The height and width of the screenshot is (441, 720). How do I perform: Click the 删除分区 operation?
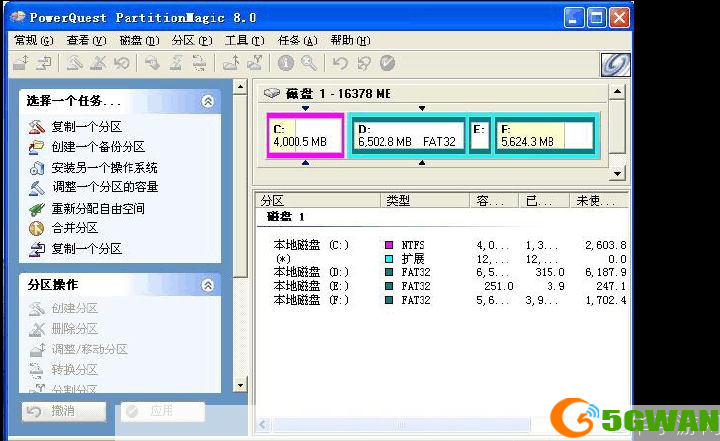tap(74, 329)
